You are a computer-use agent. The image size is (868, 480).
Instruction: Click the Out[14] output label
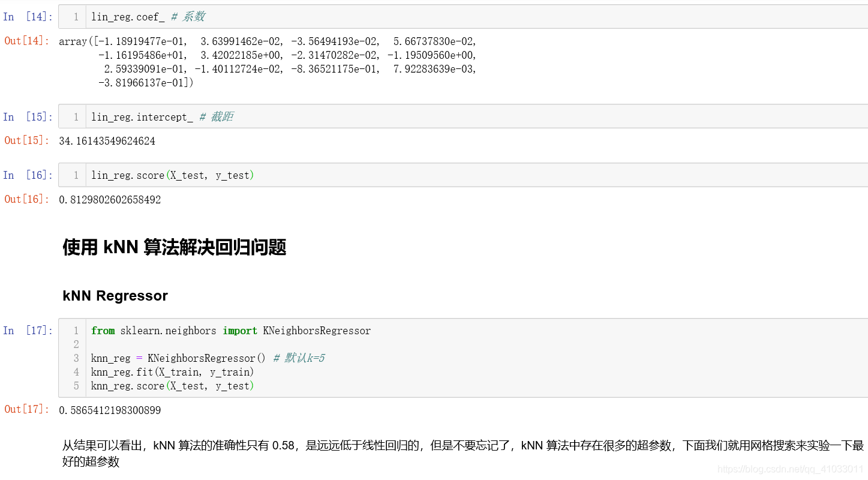click(x=27, y=41)
